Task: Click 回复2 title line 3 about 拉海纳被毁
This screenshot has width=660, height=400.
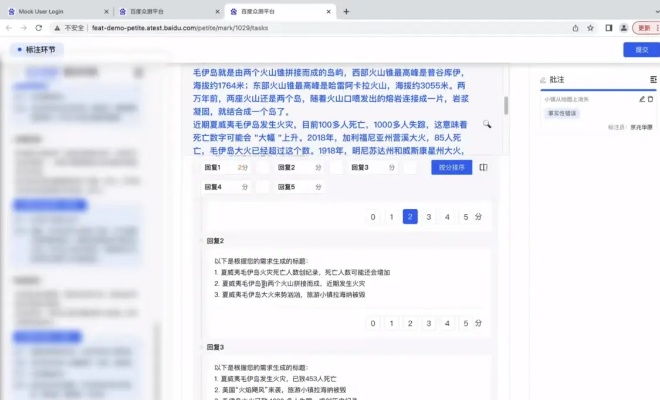Action: pyautogui.click(x=290, y=295)
